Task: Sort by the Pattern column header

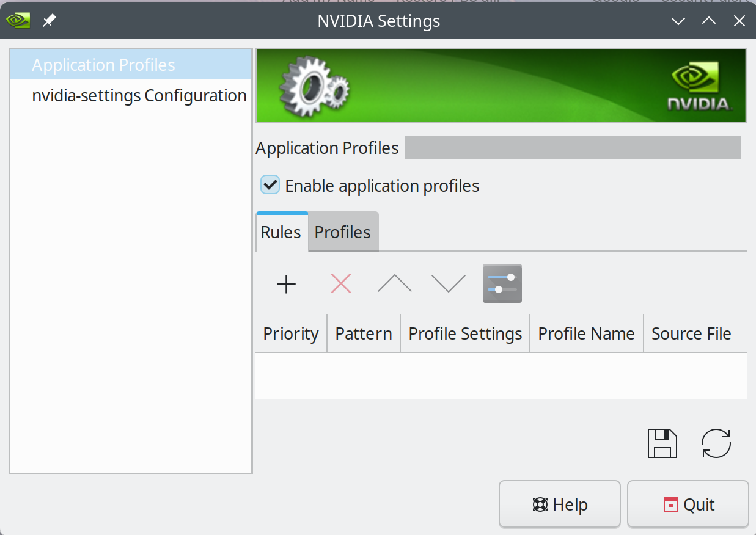Action: (x=364, y=333)
